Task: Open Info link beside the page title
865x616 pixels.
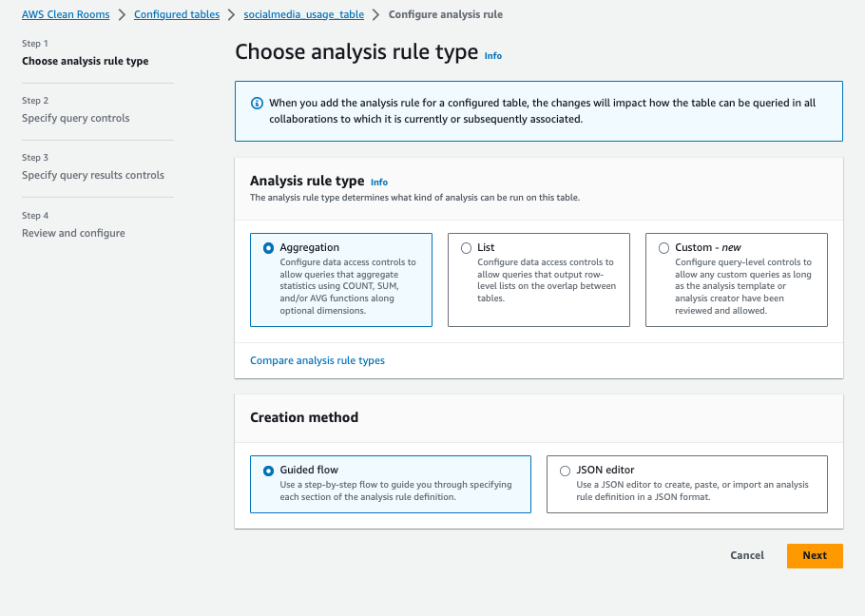Action: coord(492,56)
